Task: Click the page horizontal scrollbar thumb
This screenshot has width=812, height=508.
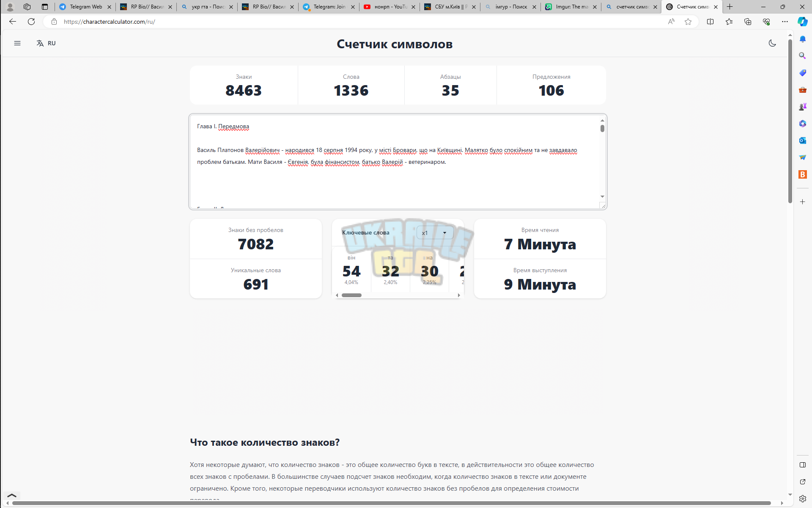Action: pos(391,503)
